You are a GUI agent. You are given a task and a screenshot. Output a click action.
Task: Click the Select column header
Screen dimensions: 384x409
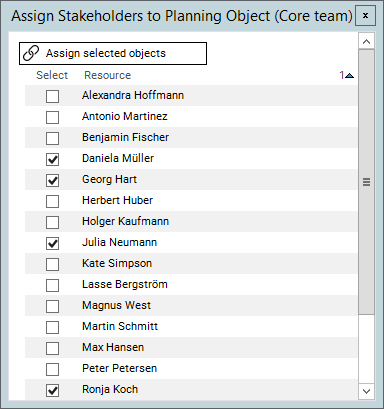coord(52,75)
